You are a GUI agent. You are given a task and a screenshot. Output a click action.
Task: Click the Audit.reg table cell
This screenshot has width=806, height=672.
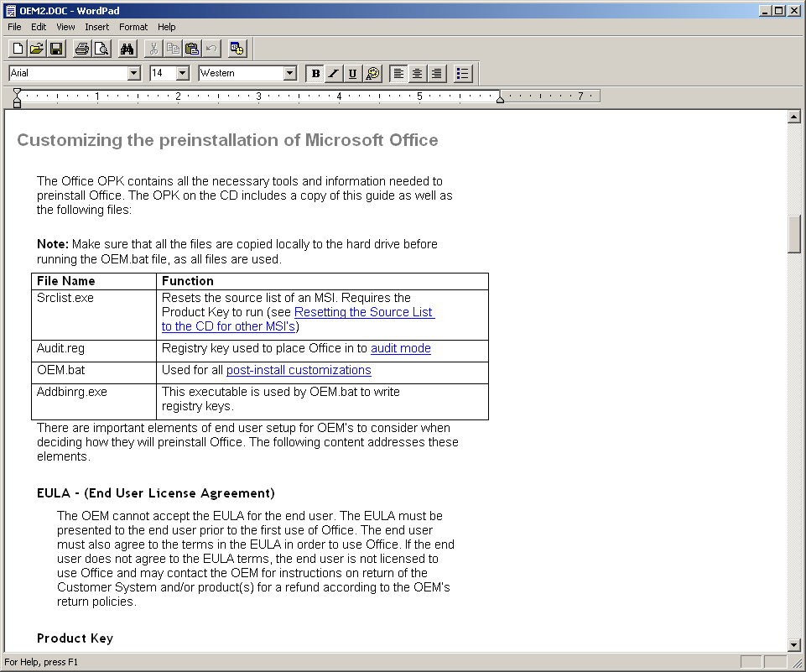point(94,351)
